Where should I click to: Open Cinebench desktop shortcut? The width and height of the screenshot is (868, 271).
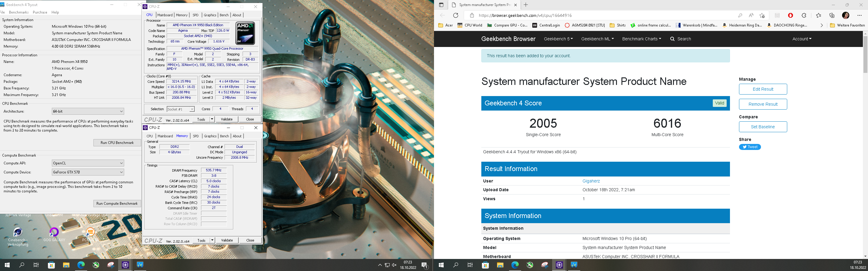click(18, 237)
